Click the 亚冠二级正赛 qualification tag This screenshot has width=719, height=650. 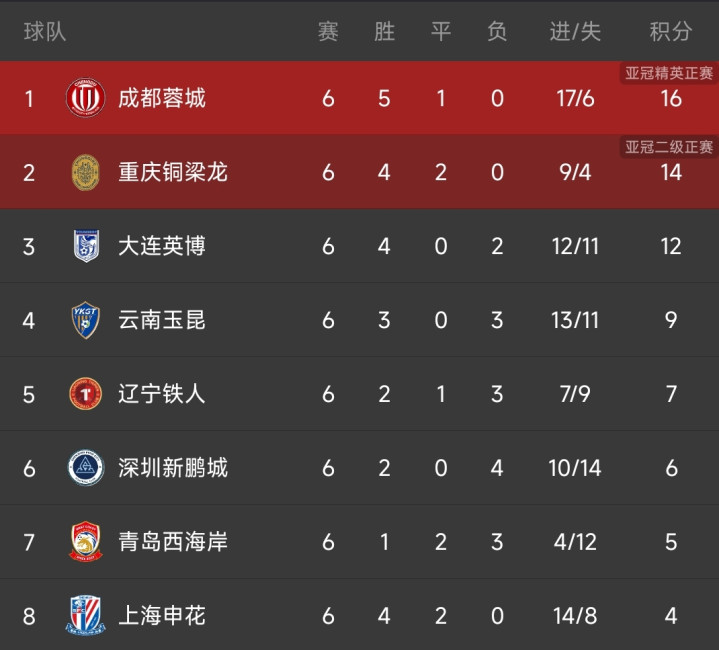click(669, 147)
